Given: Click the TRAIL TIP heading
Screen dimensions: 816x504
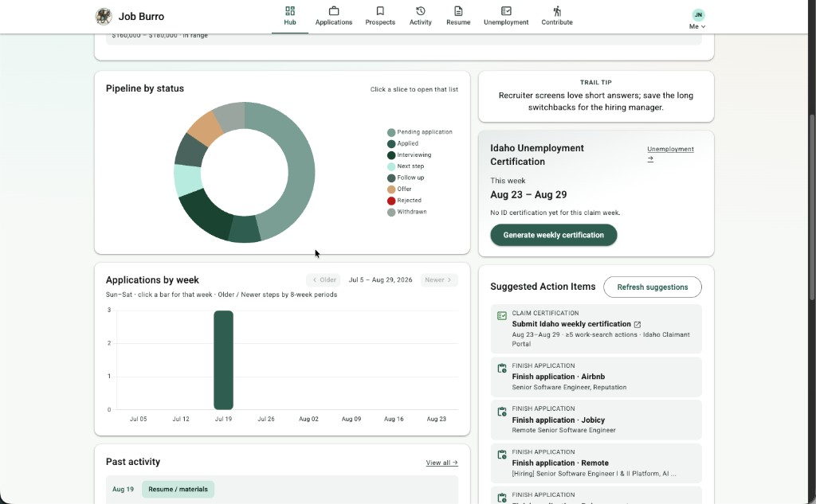Looking at the screenshot, I should 596,82.
